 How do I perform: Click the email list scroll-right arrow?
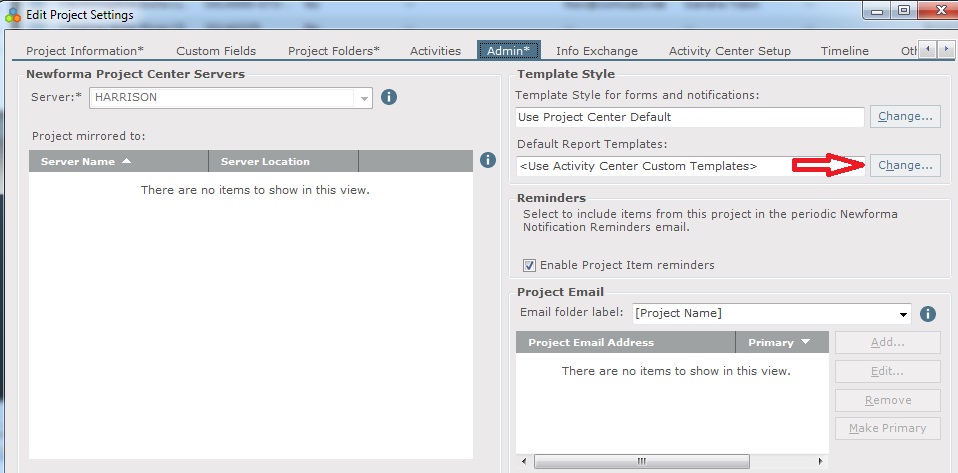click(821, 461)
